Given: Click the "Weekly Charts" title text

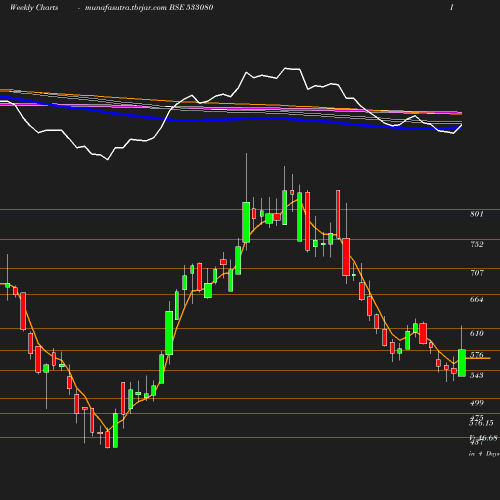Looking at the screenshot, I should click(34, 8).
